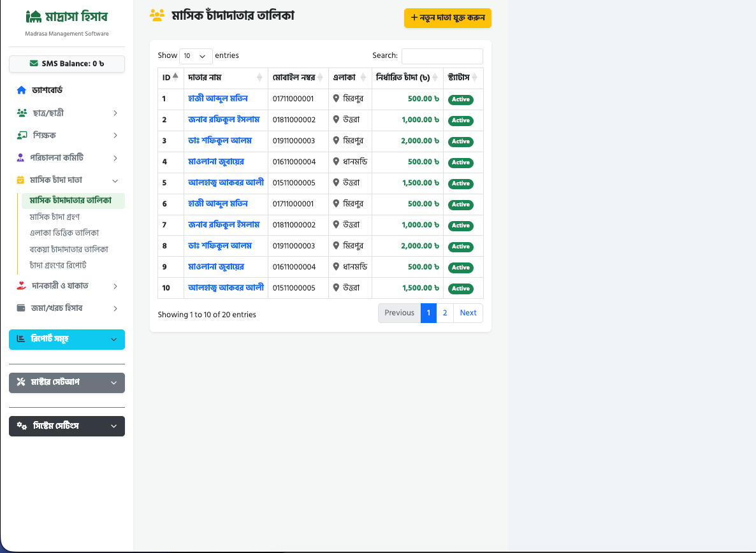Click the মাস্টার সেটআপ tools icon
The image size is (756, 553).
pos(21,382)
